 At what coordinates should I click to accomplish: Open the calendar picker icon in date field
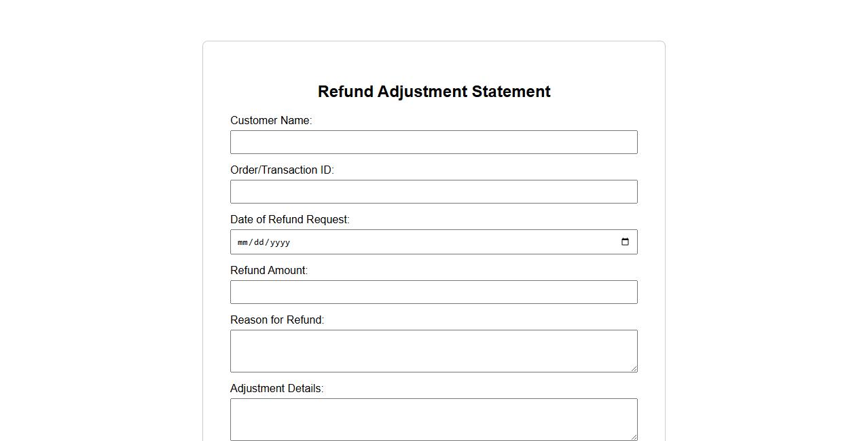tap(625, 242)
